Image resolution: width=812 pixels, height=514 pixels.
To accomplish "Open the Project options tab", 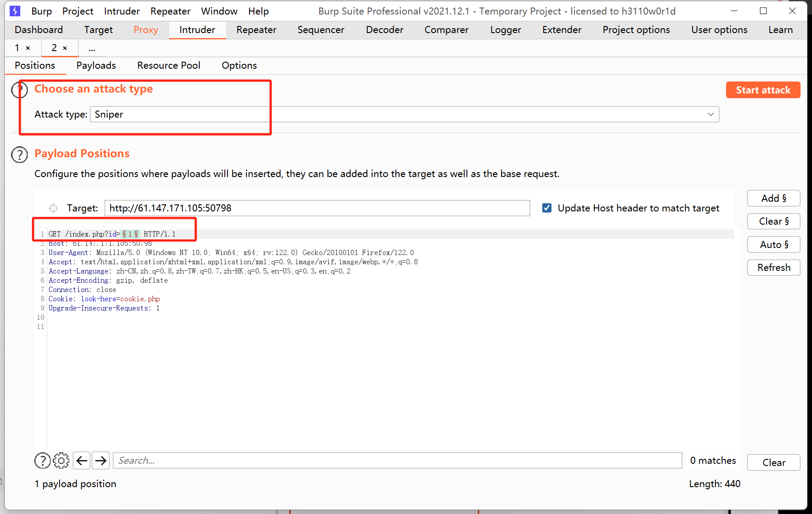I will tap(636, 30).
